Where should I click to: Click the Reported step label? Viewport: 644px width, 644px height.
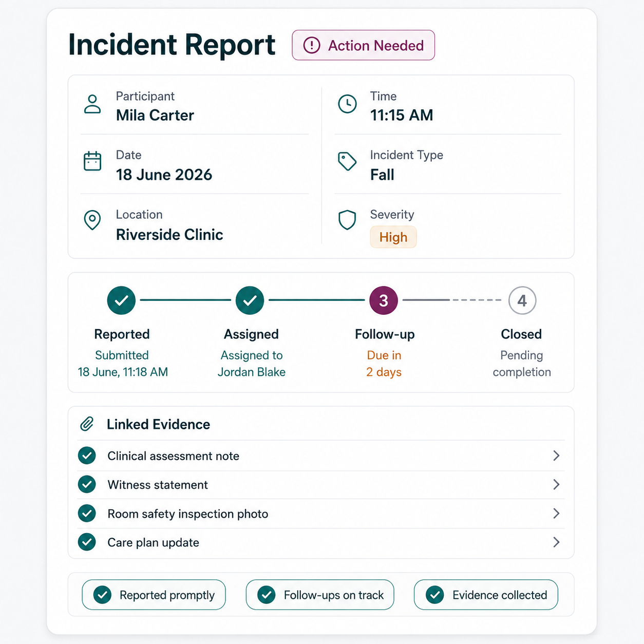(122, 334)
